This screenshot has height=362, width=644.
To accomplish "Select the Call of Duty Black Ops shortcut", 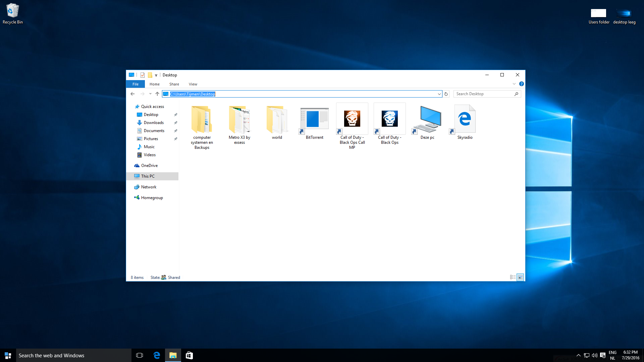I will [x=390, y=124].
